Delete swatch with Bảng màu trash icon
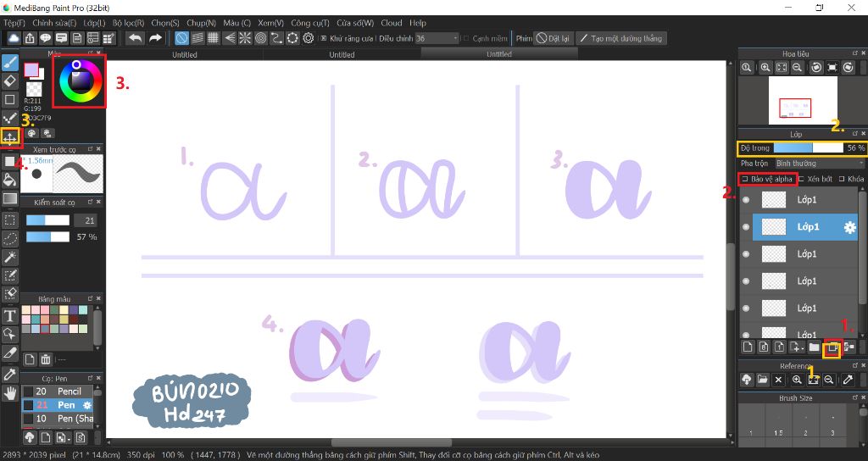 tap(46, 359)
